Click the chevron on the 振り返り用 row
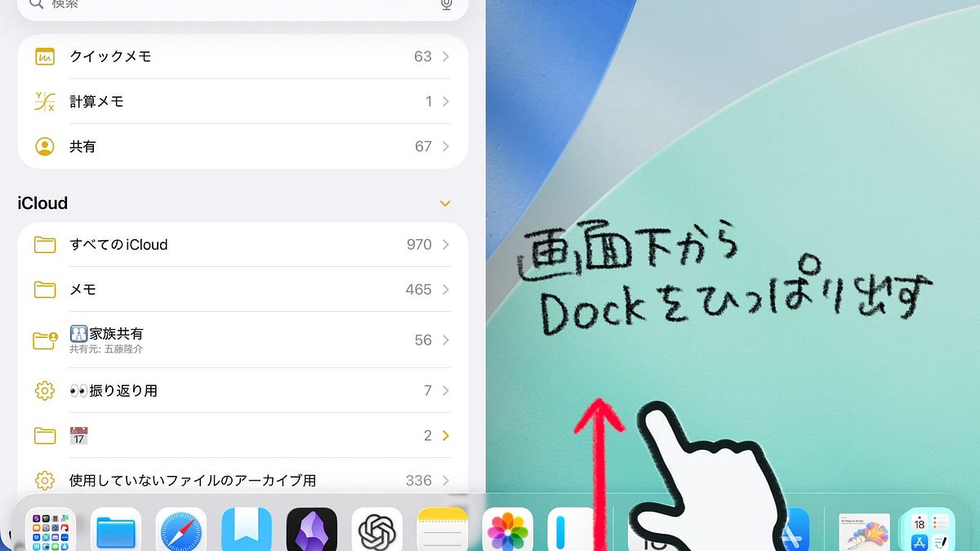Screen dimensions: 980x551 (446, 390)
